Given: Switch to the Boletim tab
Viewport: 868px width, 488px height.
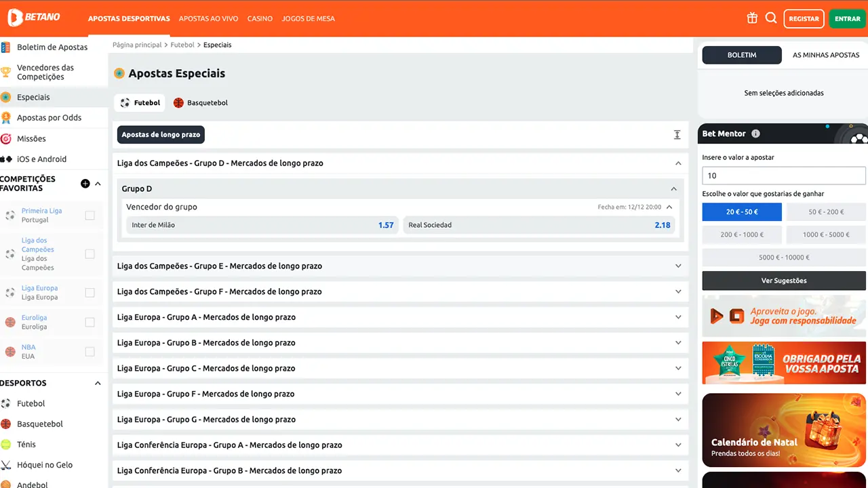Looking at the screenshot, I should (742, 55).
